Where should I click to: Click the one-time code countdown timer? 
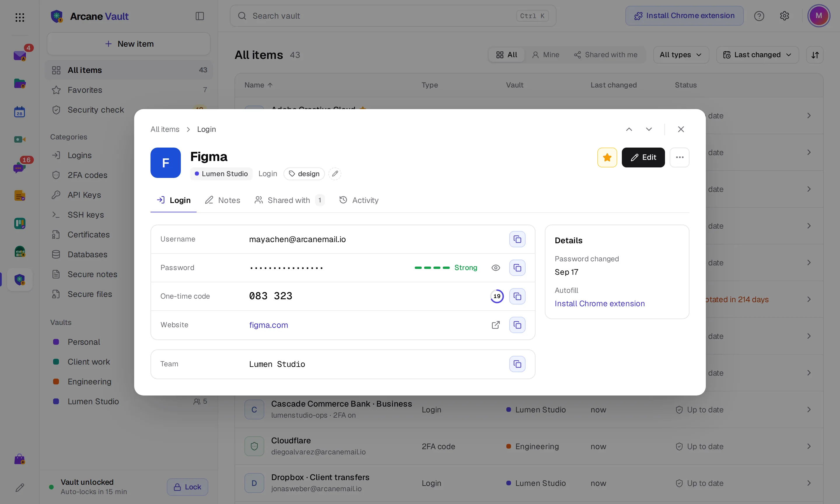tap(497, 296)
